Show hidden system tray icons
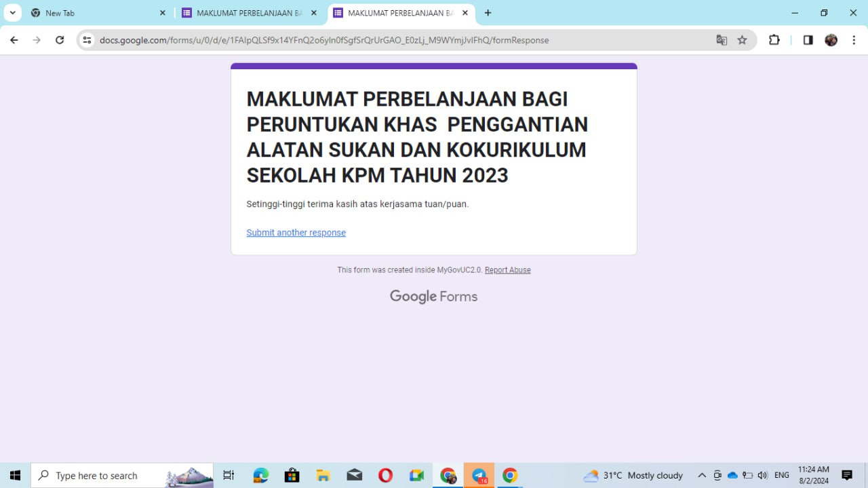The height and width of the screenshot is (488, 868). point(702,475)
